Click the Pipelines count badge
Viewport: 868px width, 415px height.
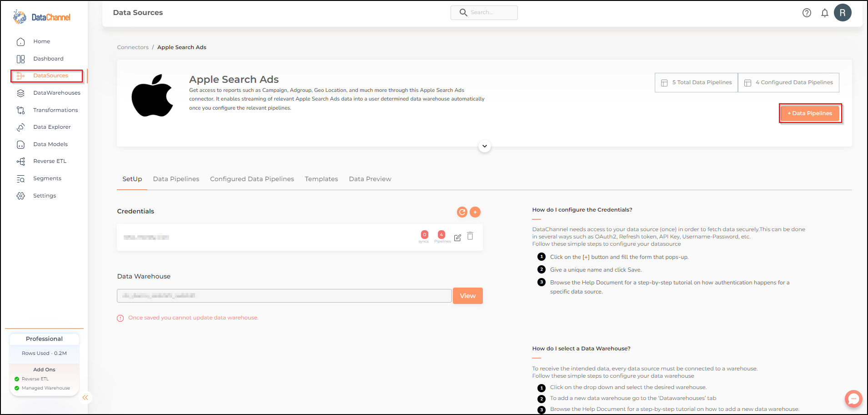[x=442, y=235]
